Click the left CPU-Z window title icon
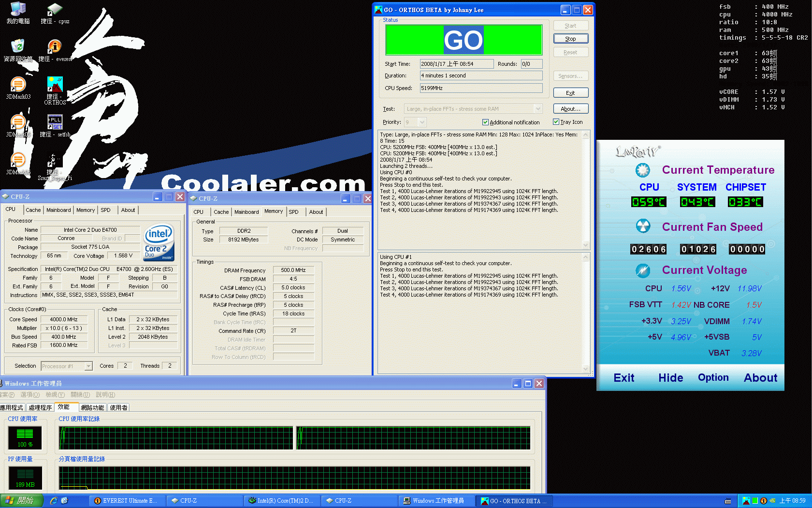Viewport: 812px width, 508px height. (5, 196)
